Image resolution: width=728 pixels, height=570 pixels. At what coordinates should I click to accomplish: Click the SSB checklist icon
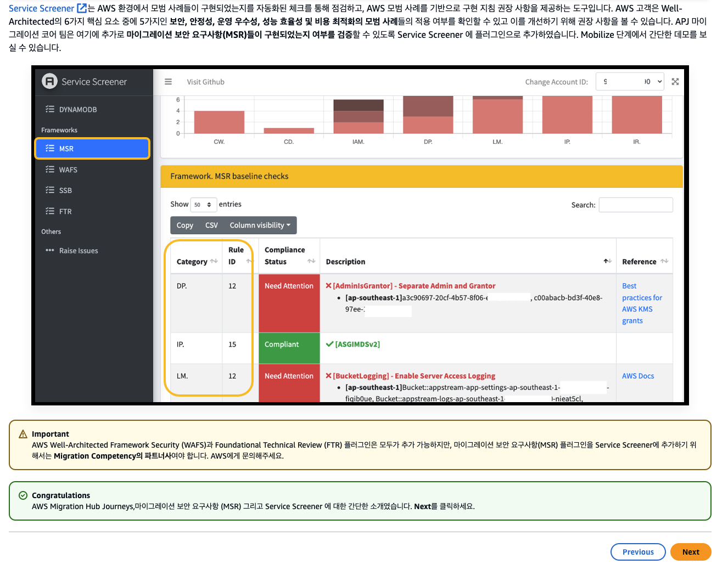pyautogui.click(x=50, y=190)
